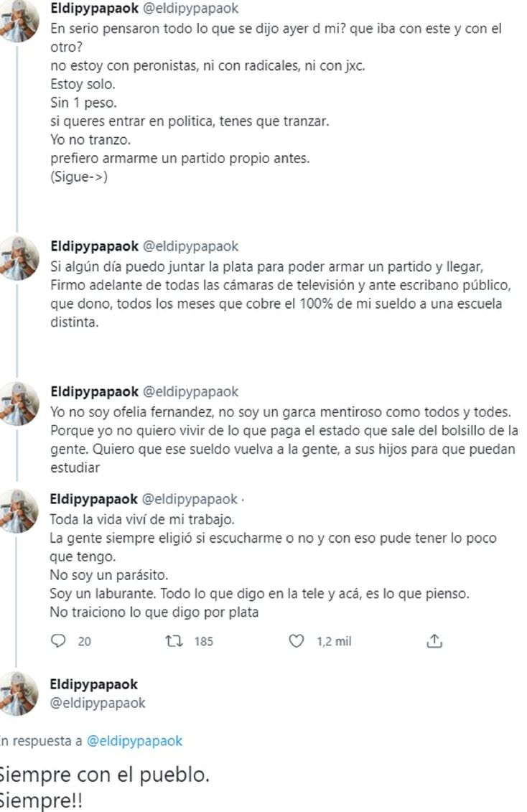Click @eldipypapaok handle on "Si algún día" tweet
The height and width of the screenshot is (812, 527).
pyautogui.click(x=192, y=246)
